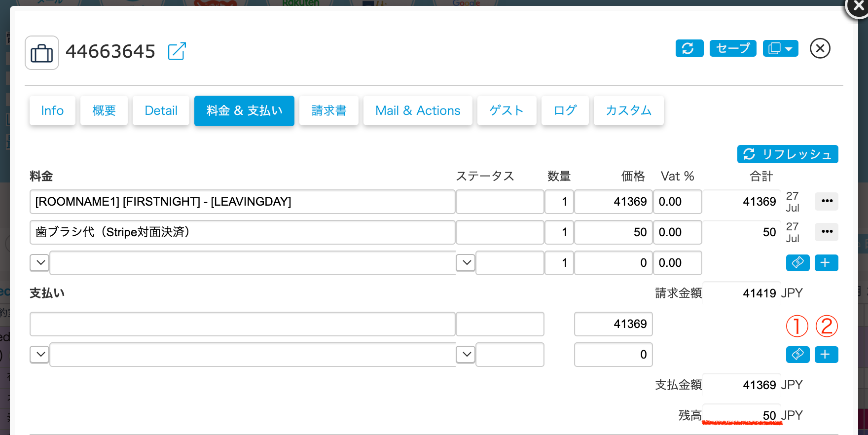Open the Mail & Actions tab

click(418, 111)
